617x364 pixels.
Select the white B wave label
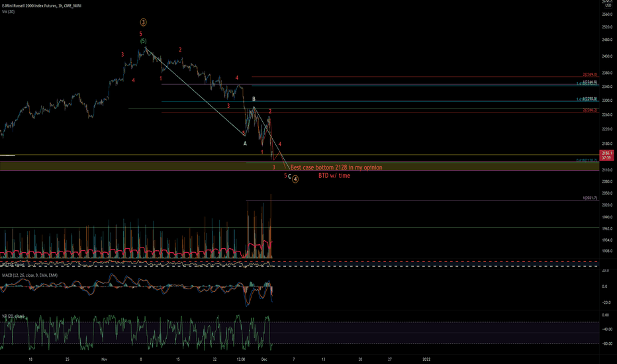tap(254, 99)
